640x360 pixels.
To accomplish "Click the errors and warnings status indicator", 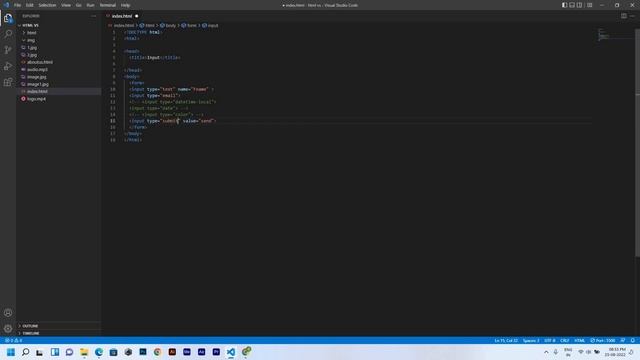I will point(13,340).
